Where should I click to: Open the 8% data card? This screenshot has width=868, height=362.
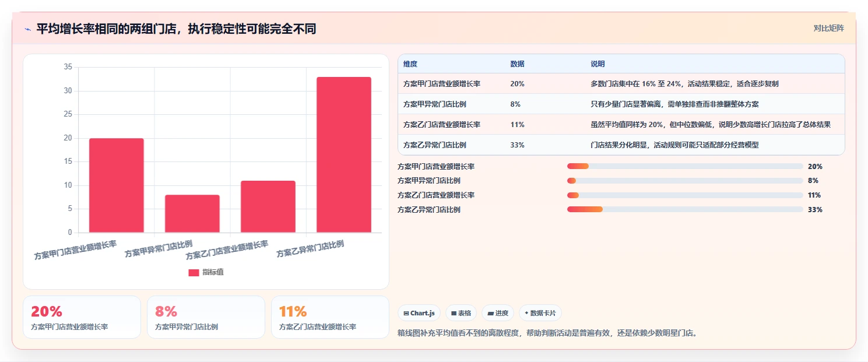(206, 317)
